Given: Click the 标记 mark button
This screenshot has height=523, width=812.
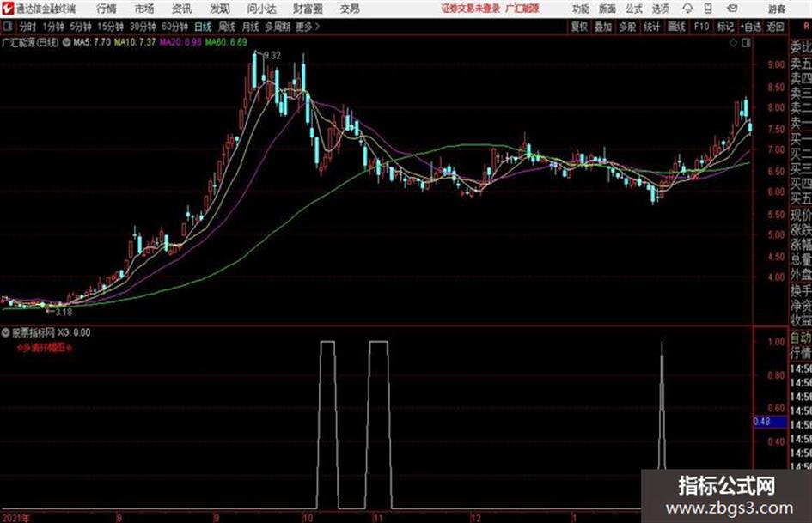Looking at the screenshot, I should pyautogui.click(x=725, y=27).
